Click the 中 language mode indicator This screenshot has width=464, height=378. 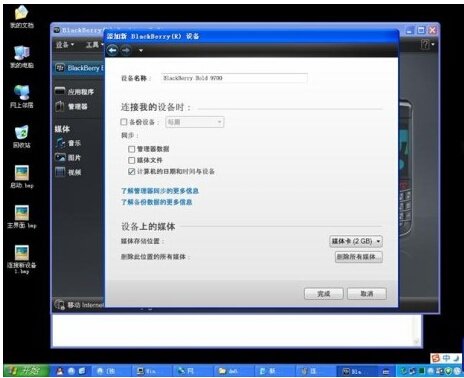[x=446, y=358]
